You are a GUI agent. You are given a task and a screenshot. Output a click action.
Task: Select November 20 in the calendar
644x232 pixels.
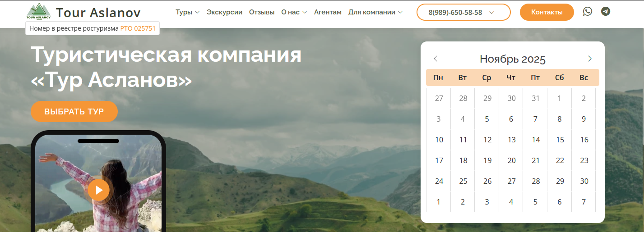pyautogui.click(x=511, y=160)
